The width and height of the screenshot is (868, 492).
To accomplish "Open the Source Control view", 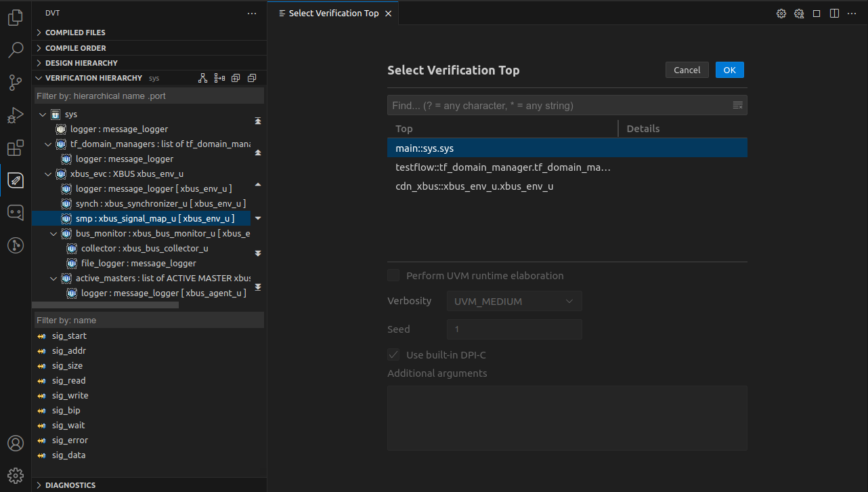I will 15,83.
